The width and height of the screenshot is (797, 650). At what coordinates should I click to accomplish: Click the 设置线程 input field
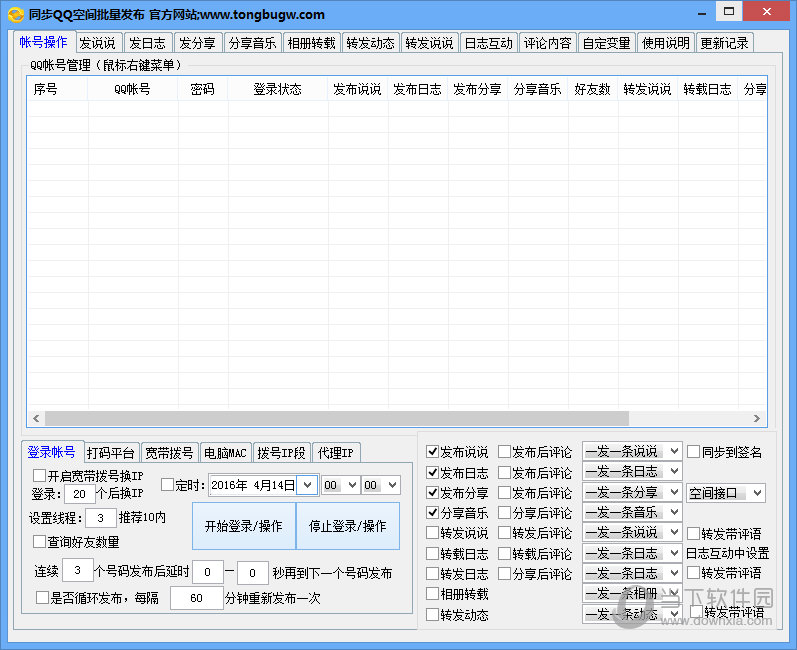click(x=101, y=518)
